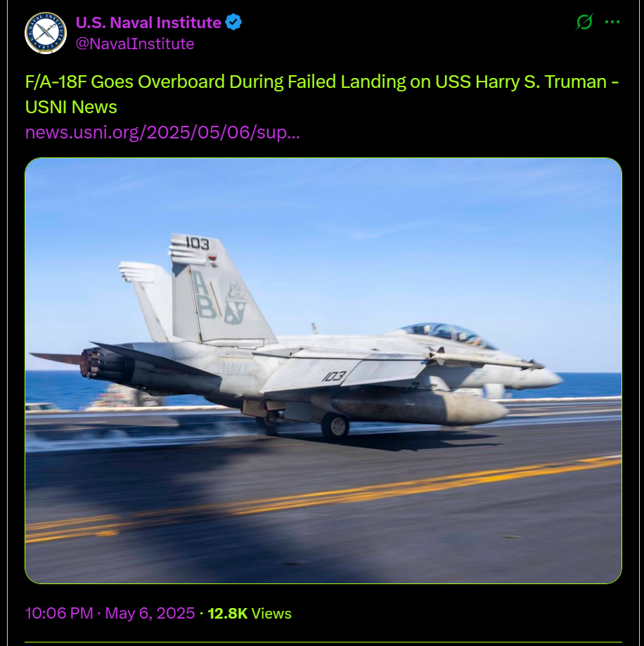Click the U.S. Naval Institute display name
The height and width of the screenshot is (646, 644).
148,22
